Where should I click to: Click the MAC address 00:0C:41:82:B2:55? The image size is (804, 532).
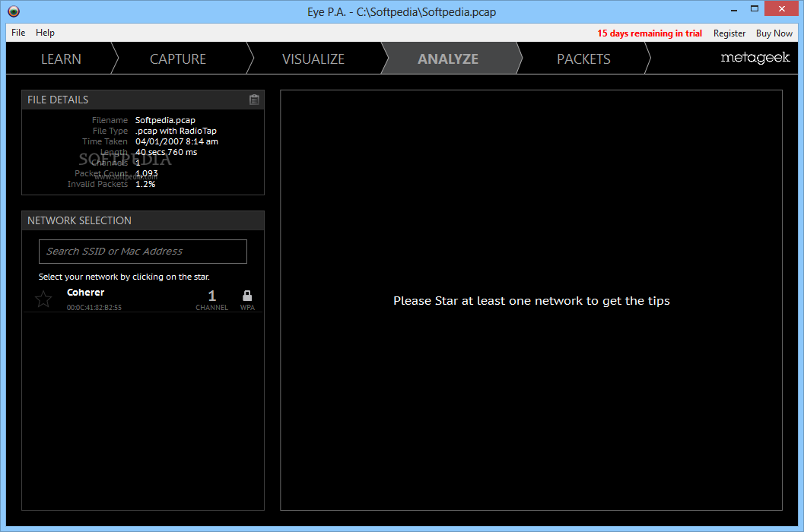[x=94, y=308]
